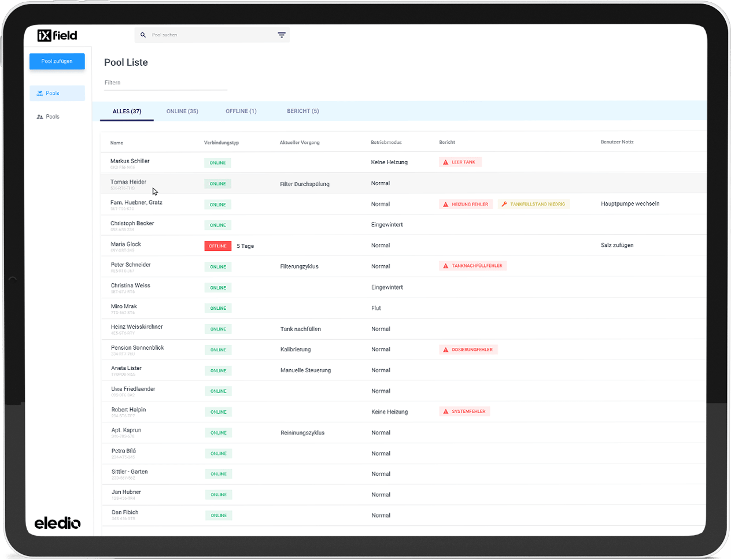Switch to the ONLINE (35) tab

point(182,111)
